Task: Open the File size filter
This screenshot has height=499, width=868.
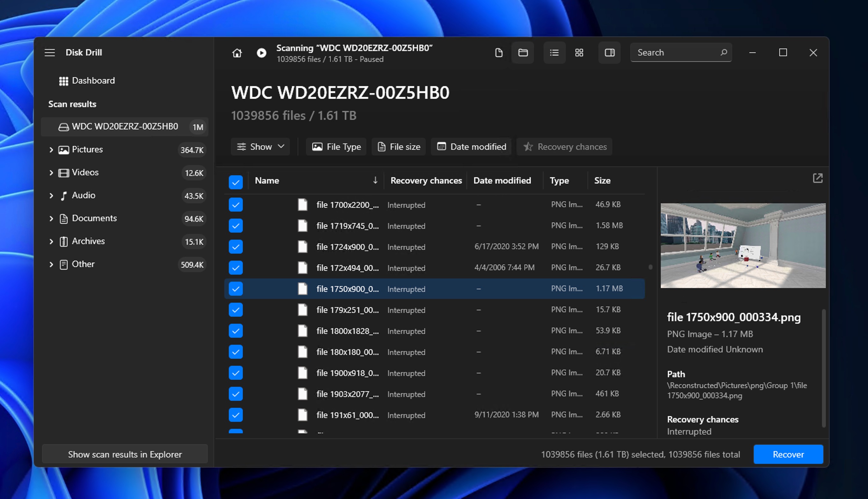Action: (399, 147)
